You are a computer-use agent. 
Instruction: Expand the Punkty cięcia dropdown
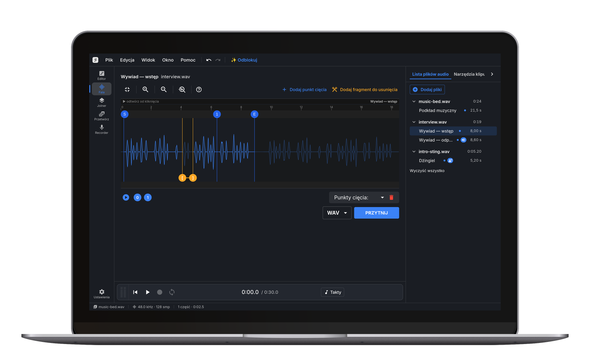point(382,197)
